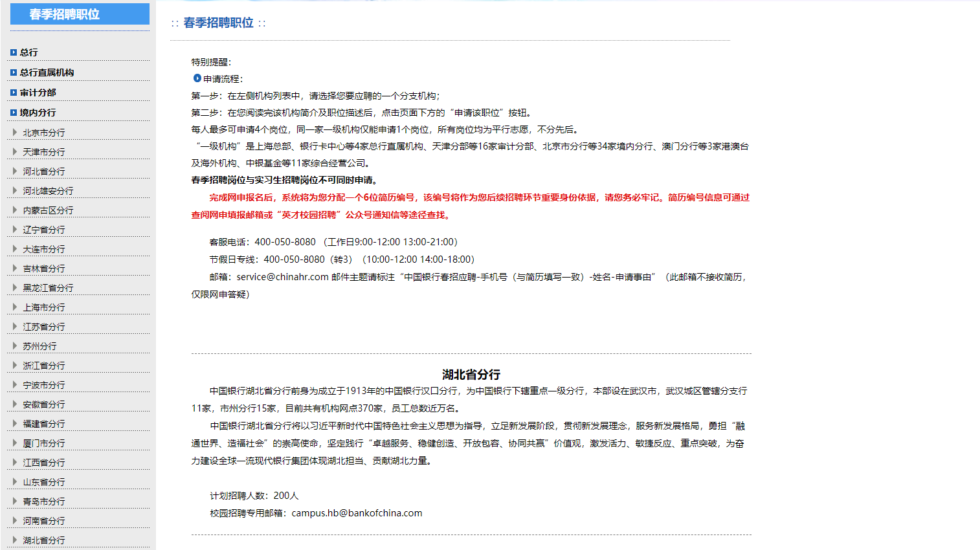Click the blue icon beside 总行

tap(14, 52)
